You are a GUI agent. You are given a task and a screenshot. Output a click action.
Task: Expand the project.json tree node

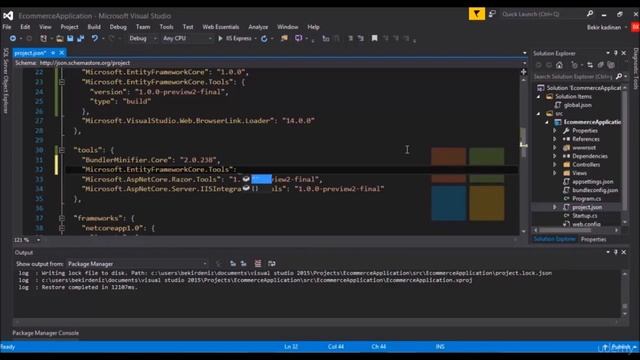click(555, 207)
